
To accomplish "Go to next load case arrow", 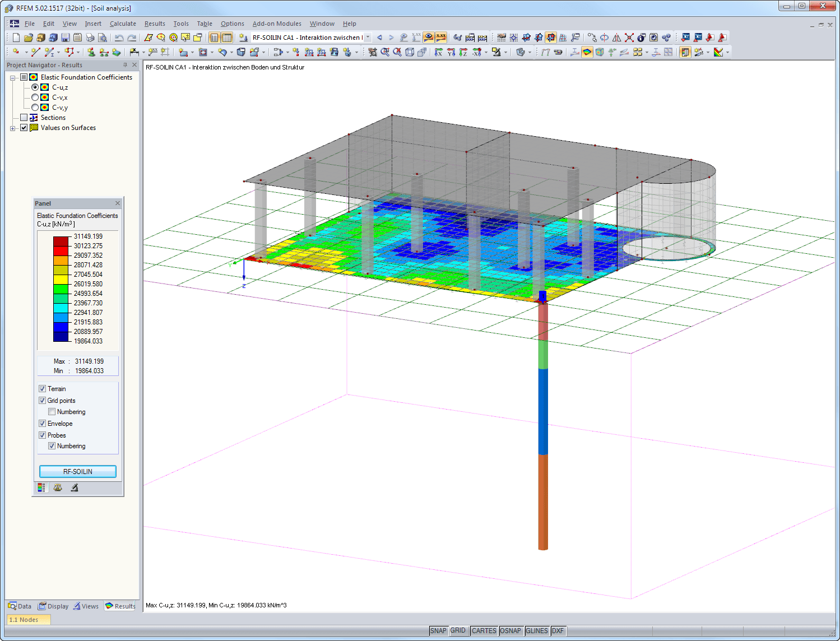I will click(391, 38).
